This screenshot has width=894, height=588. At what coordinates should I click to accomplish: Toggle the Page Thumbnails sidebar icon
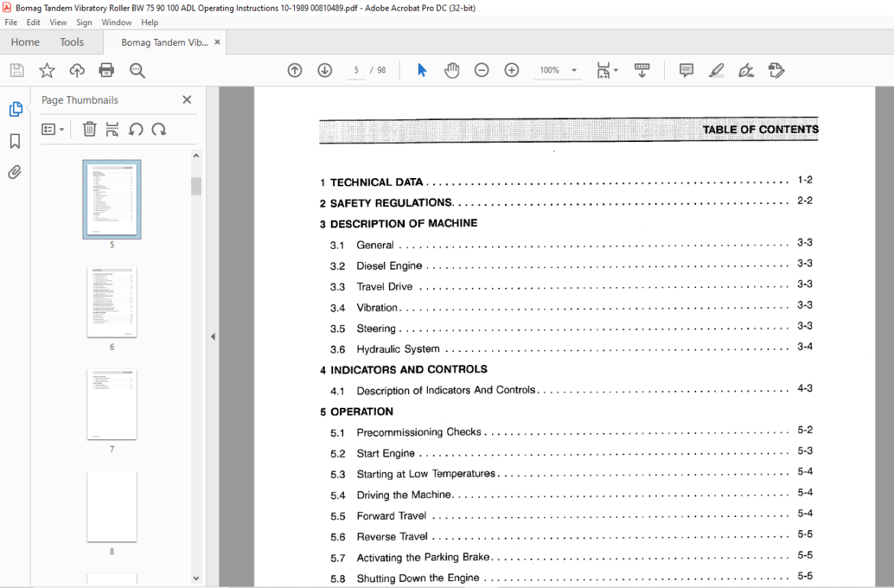pyautogui.click(x=15, y=109)
